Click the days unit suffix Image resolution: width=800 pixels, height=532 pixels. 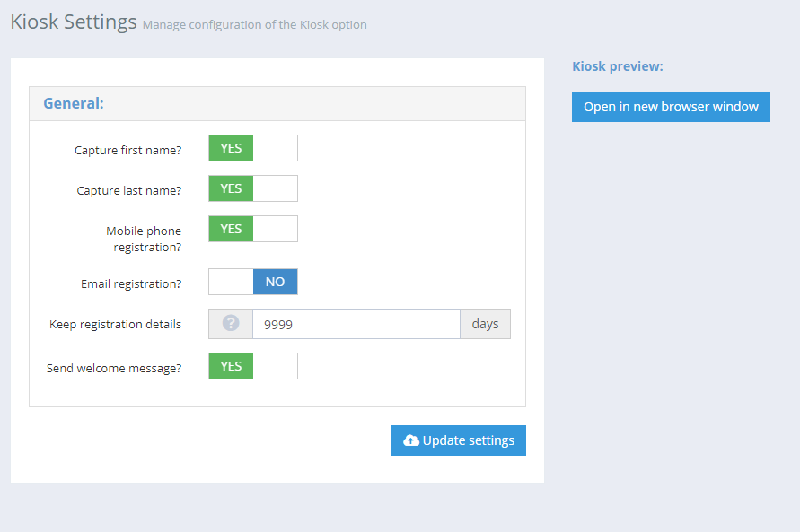point(485,324)
